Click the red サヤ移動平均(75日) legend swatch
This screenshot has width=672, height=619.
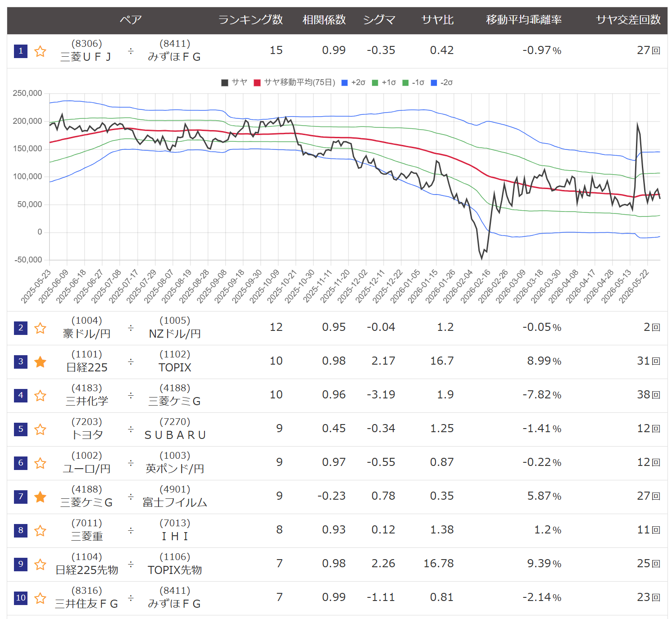point(257,83)
